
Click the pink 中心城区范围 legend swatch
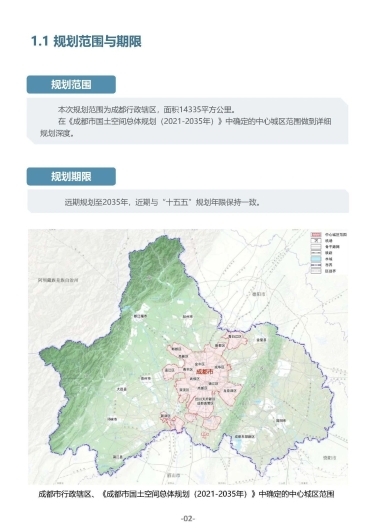(x=316, y=234)
